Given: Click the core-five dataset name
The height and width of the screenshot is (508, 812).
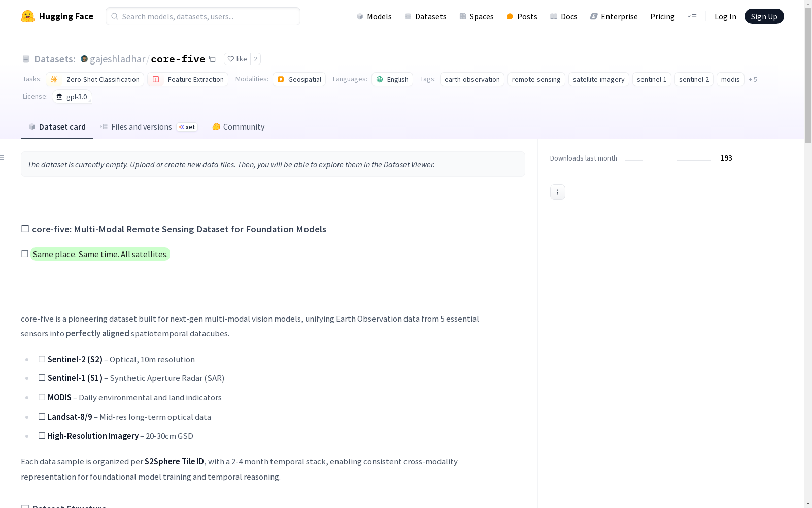Looking at the screenshot, I should pos(178,59).
